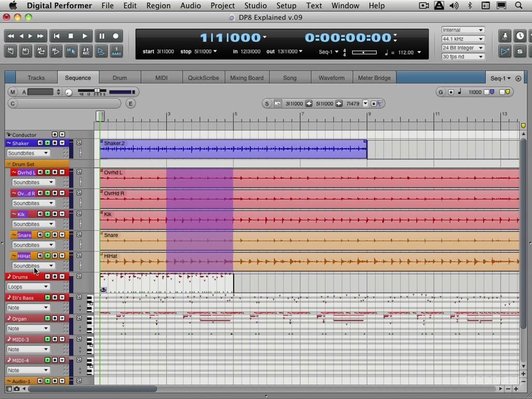The height and width of the screenshot is (399, 532).
Task: Open the 44.1 kHz sample rate dropdown
Action: click(x=463, y=38)
